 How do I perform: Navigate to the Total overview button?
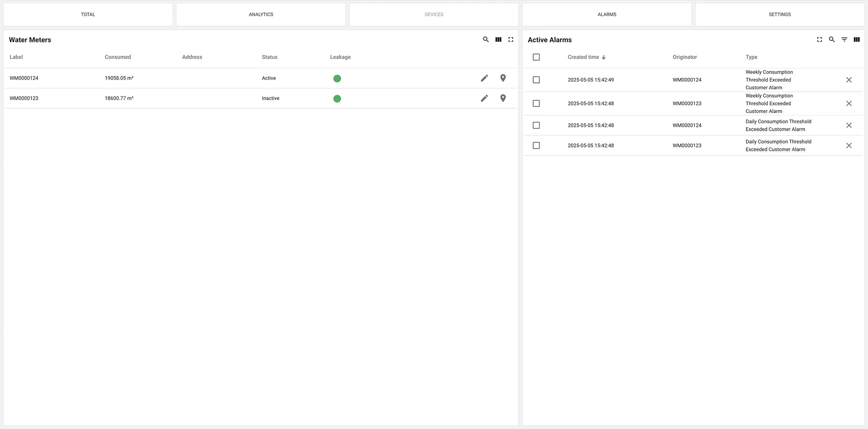pos(88,15)
